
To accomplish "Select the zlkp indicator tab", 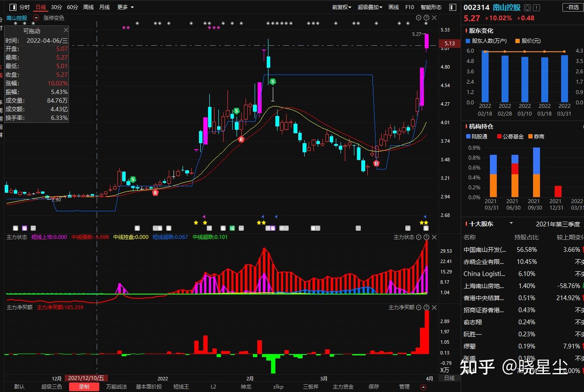I will pos(278,387).
